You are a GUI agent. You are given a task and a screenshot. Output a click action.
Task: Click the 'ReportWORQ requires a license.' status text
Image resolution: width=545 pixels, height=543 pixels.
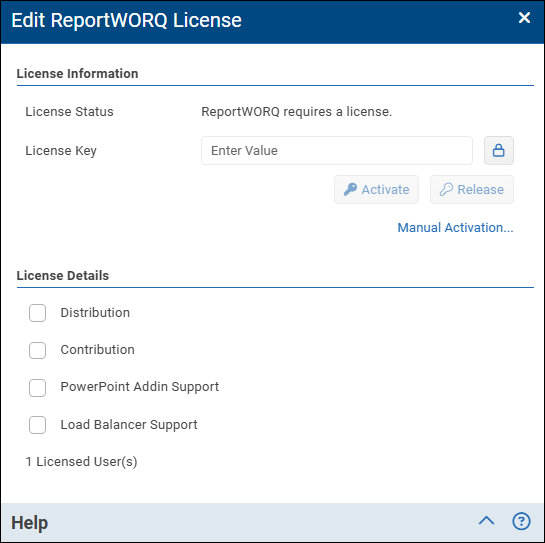pos(296,112)
